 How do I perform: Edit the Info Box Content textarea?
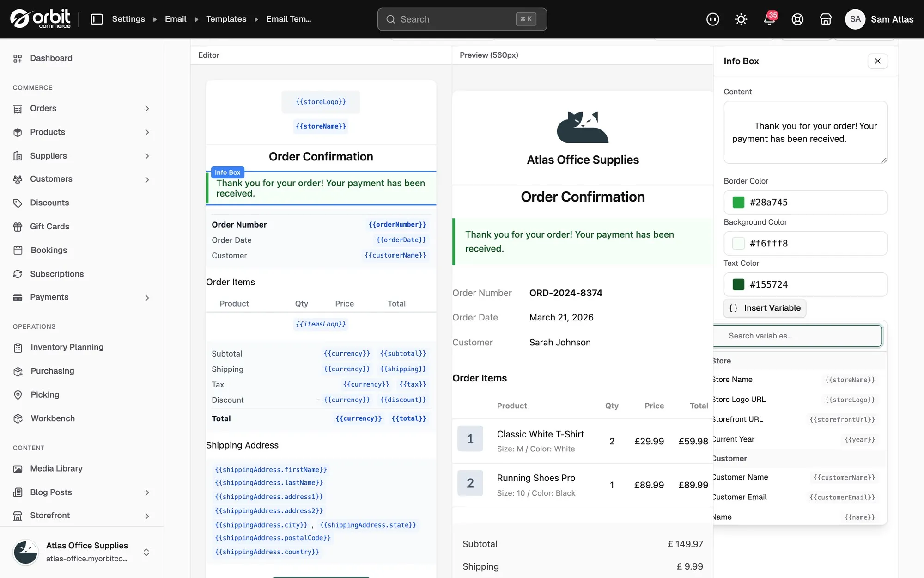click(x=805, y=132)
